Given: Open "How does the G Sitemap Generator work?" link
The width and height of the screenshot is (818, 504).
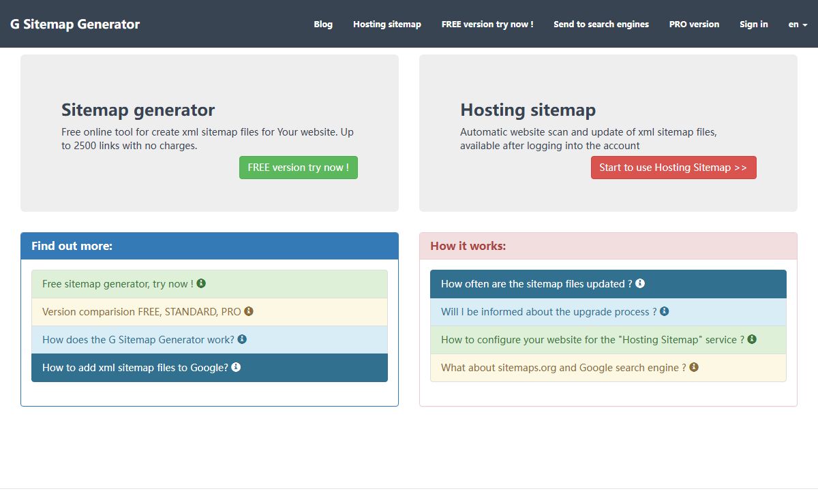Looking at the screenshot, I should click(x=138, y=339).
